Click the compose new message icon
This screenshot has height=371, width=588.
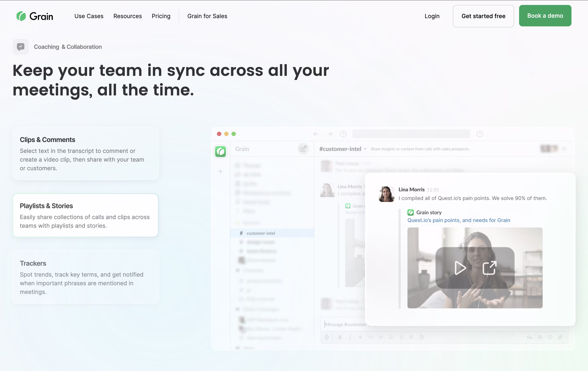tap(303, 149)
